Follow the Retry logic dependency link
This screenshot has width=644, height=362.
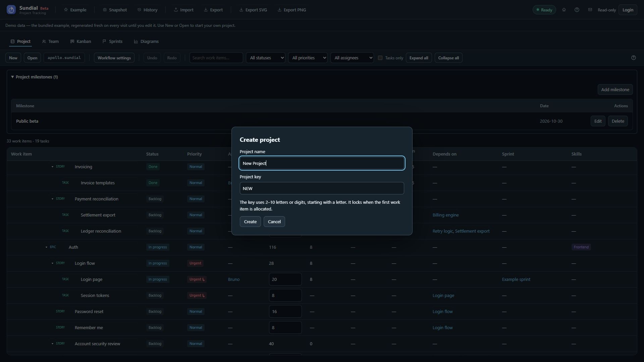tap(443, 231)
